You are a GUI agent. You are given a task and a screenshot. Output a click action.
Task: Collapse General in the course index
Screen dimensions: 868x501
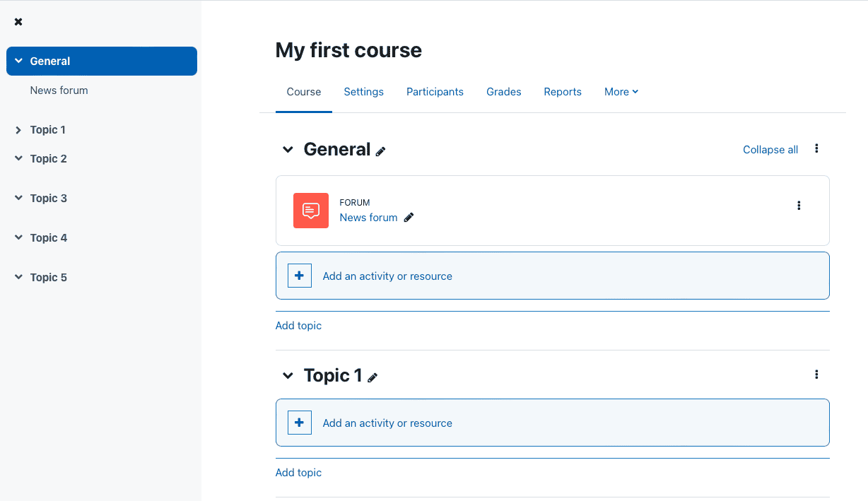pos(18,61)
